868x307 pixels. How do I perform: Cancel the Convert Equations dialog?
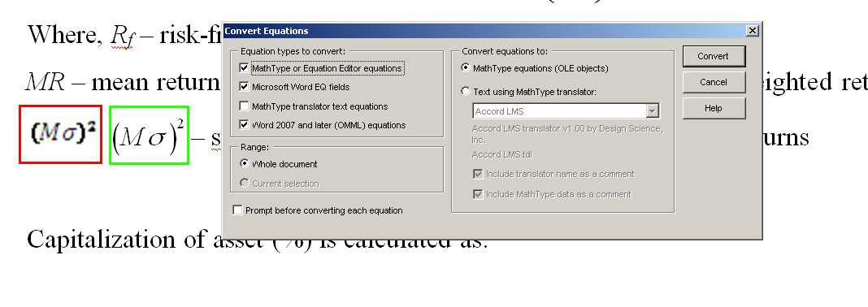point(714,82)
